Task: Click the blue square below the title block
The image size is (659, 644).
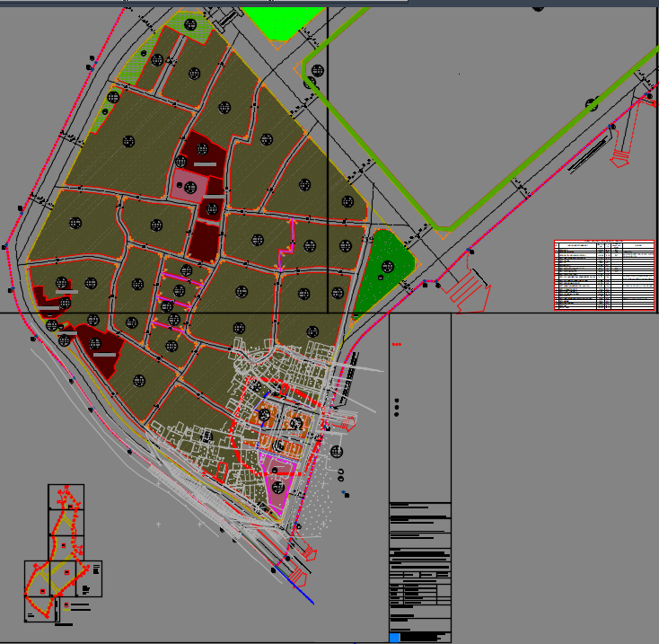Action: click(x=394, y=638)
